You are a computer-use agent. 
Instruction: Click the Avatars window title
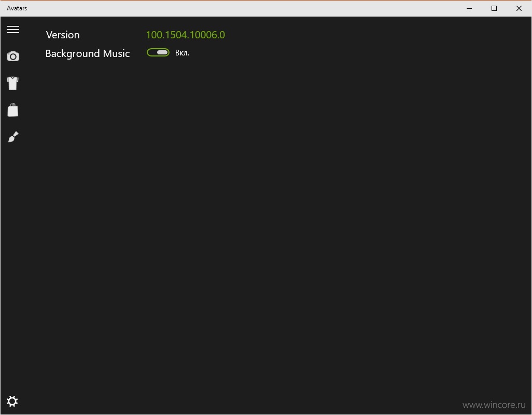(x=17, y=8)
